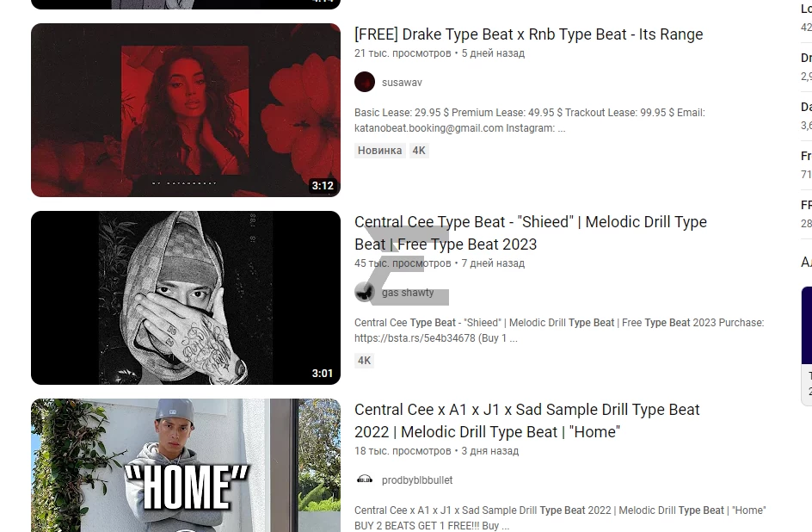This screenshot has width=812, height=532.
Task: Open "[FREE] Drake Type Beat x Rnb" title
Action: coord(529,34)
